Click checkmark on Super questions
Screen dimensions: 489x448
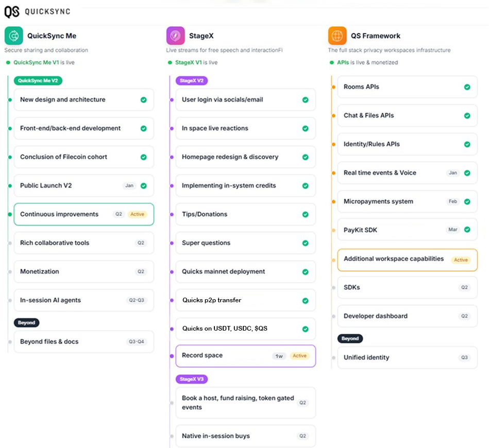(306, 243)
